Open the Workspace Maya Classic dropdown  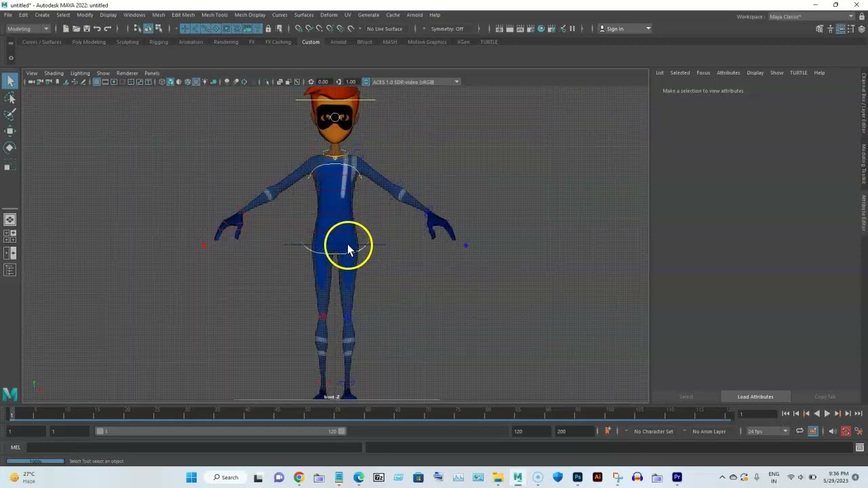(812, 16)
